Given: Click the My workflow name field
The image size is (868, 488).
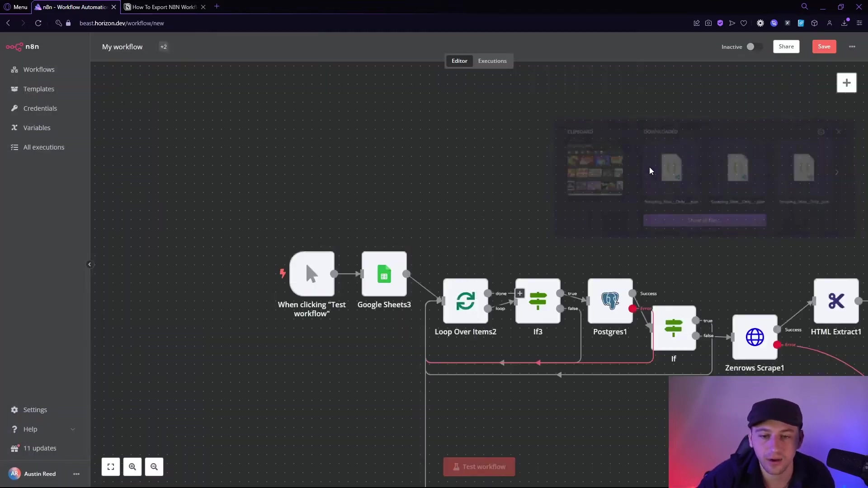Looking at the screenshot, I should point(122,47).
